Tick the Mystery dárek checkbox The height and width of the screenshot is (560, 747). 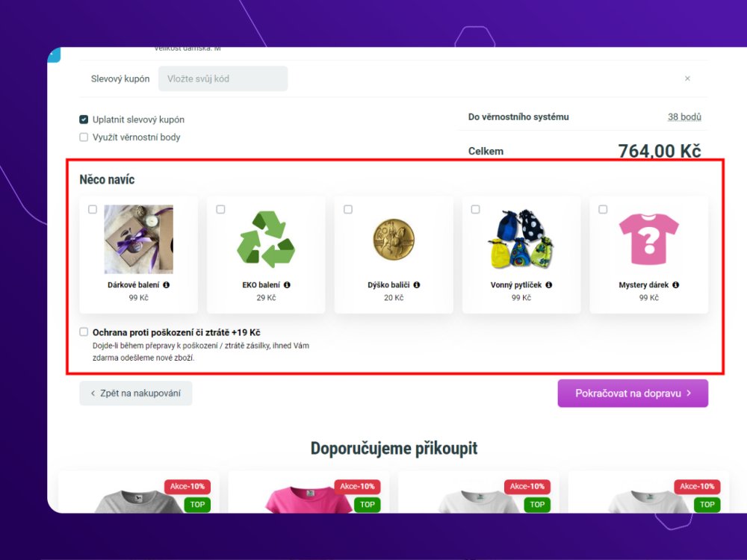(603, 209)
